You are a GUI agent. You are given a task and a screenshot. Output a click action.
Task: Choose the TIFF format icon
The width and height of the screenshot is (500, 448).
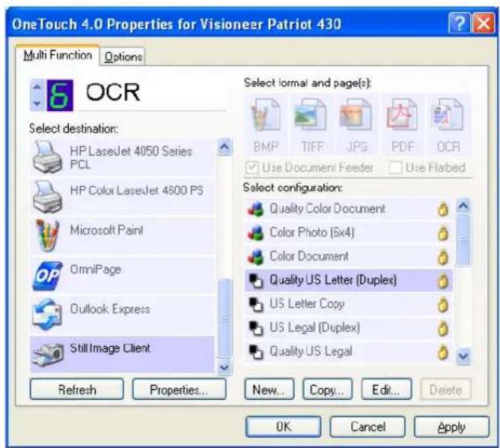point(311,115)
